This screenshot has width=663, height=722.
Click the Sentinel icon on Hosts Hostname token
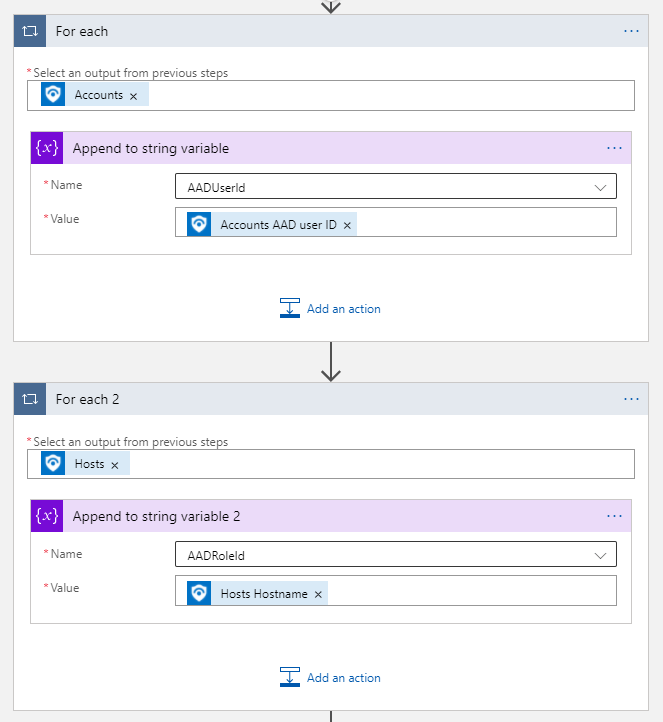pos(199,594)
